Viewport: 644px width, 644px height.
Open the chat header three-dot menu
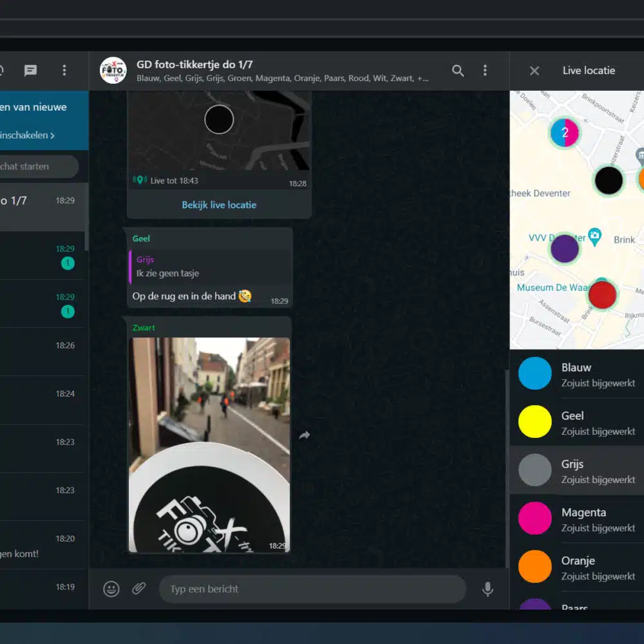pyautogui.click(x=485, y=71)
